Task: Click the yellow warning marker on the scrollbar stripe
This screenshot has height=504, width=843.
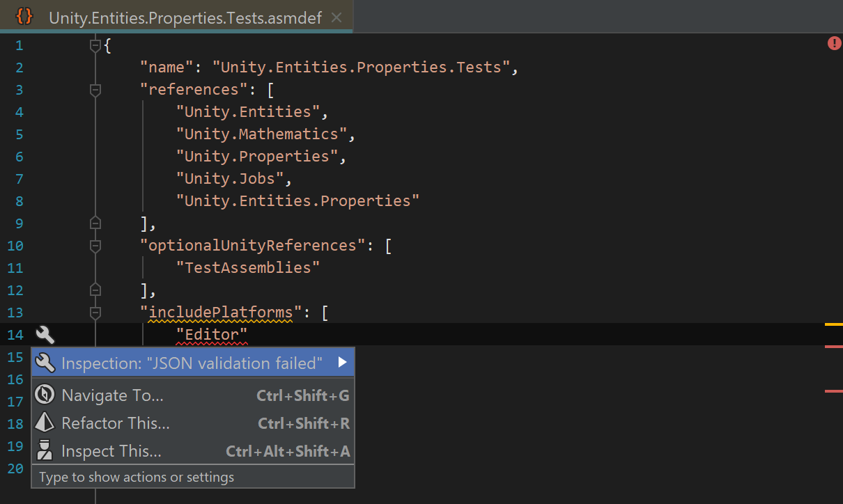Action: pyautogui.click(x=833, y=324)
